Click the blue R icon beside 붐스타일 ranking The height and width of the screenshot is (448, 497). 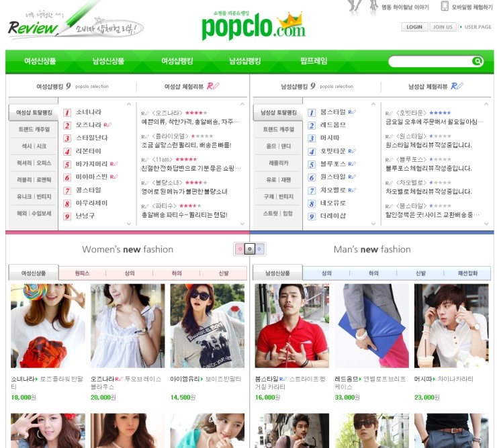coord(352,112)
